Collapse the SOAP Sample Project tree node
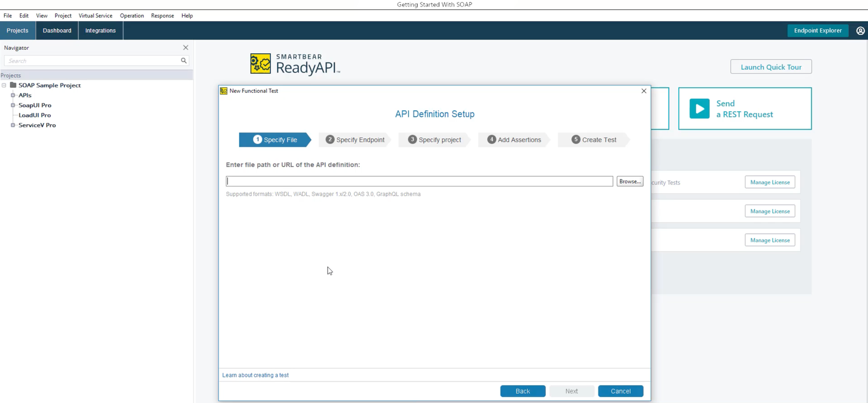 [4, 85]
